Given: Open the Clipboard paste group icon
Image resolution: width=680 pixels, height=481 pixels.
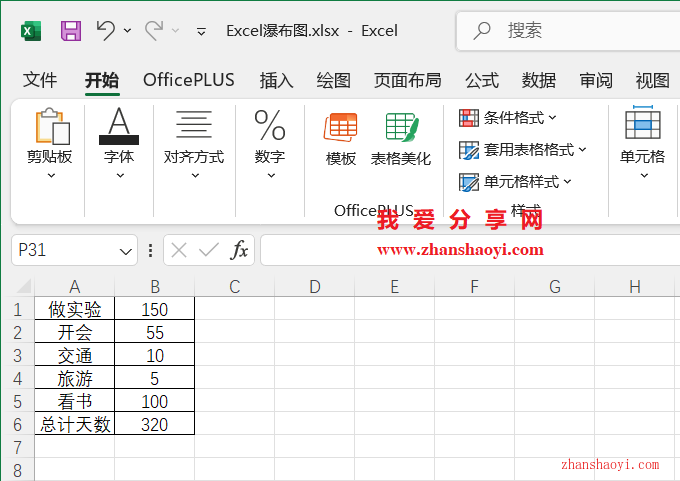Looking at the screenshot, I should click(x=49, y=128).
